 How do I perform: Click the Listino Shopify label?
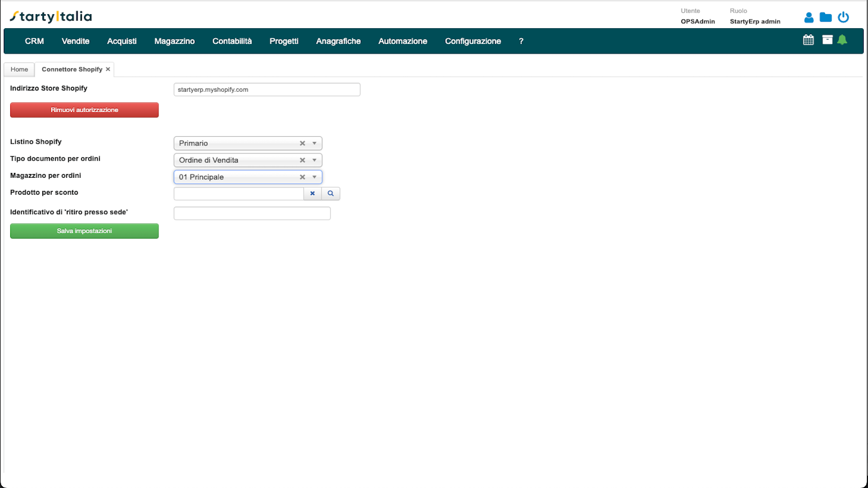click(x=36, y=142)
